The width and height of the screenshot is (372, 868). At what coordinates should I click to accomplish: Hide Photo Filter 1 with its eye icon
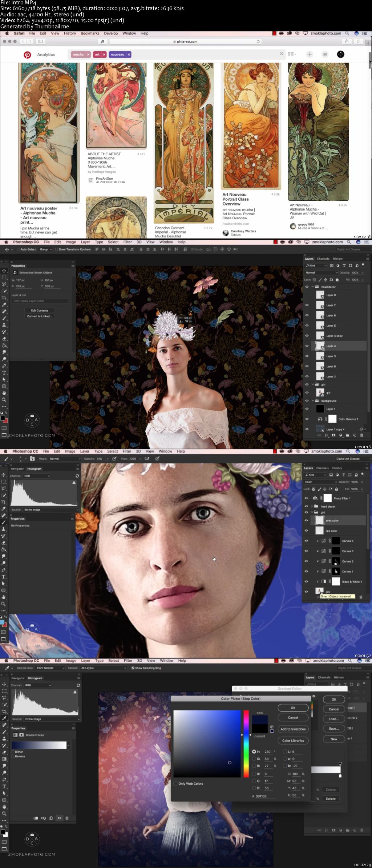pos(306,498)
